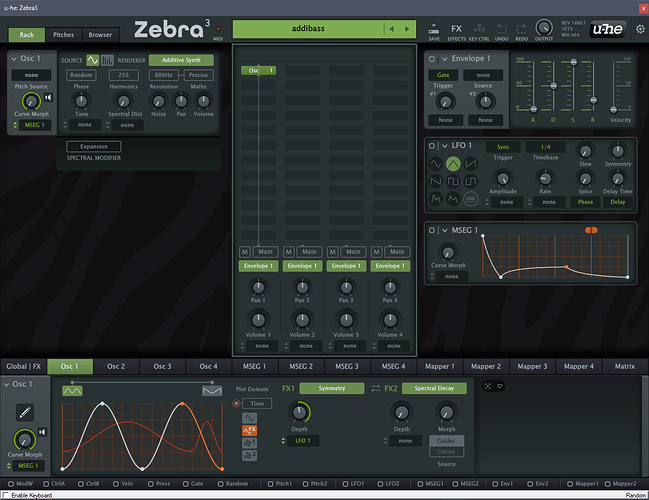Open the Browser tab
The width and height of the screenshot is (649, 500).
(x=100, y=35)
